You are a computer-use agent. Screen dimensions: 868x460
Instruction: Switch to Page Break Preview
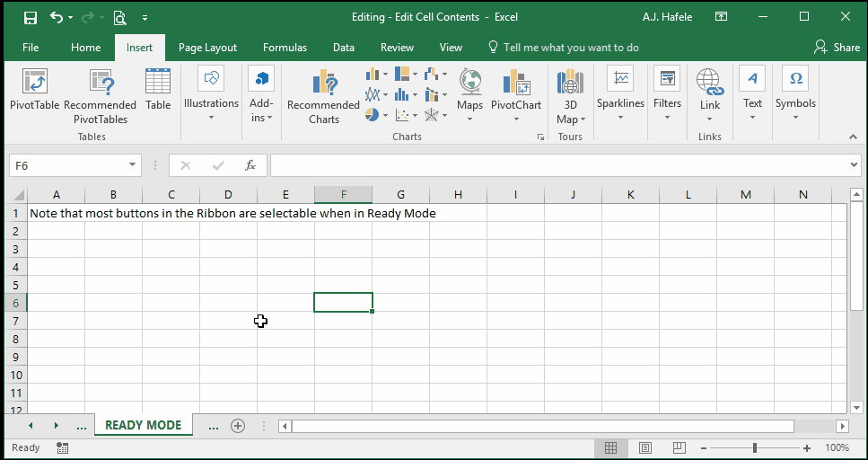[679, 447]
